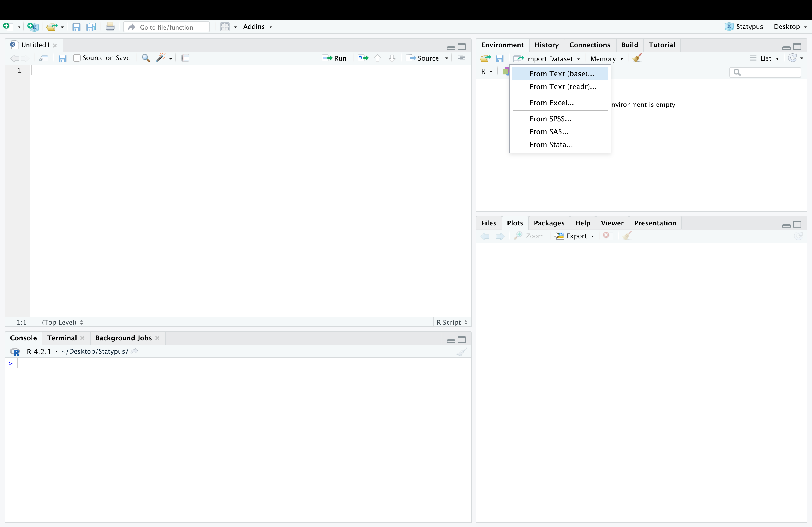812x527 pixels.
Task: Open the Export plot dropdown
Action: click(575, 236)
